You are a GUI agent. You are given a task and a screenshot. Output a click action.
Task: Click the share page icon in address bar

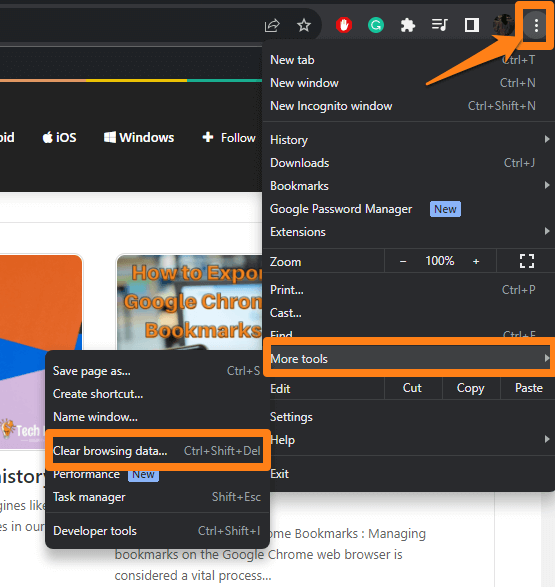pos(272,25)
